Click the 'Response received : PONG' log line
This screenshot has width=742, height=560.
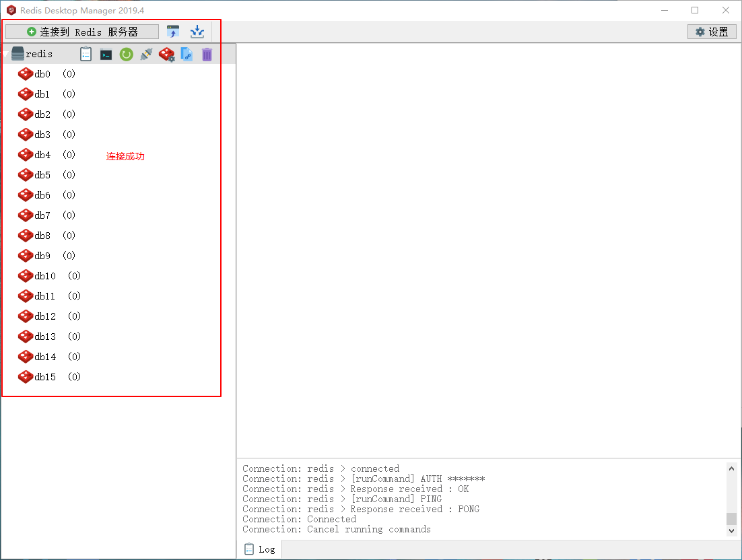click(361, 509)
